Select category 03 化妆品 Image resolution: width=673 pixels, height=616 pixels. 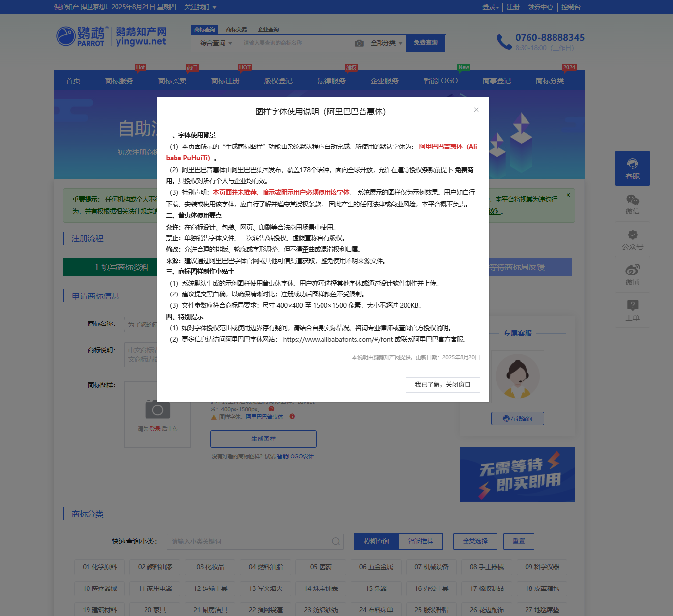[x=210, y=567]
